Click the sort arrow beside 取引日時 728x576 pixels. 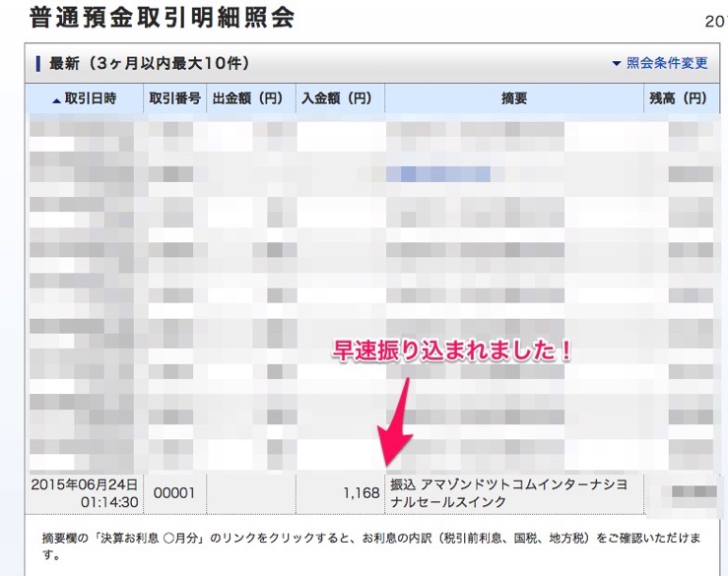click(x=56, y=99)
